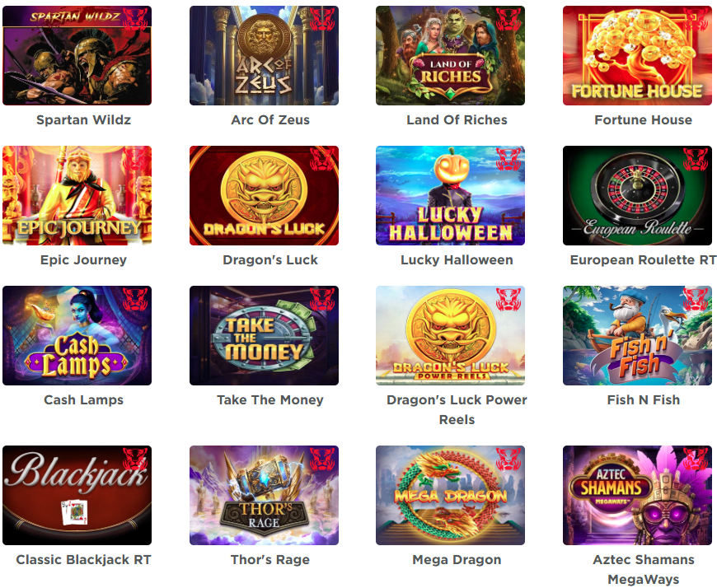The height and width of the screenshot is (588, 717).
Task: Click the Arc Of Zeus game image
Action: point(264,56)
